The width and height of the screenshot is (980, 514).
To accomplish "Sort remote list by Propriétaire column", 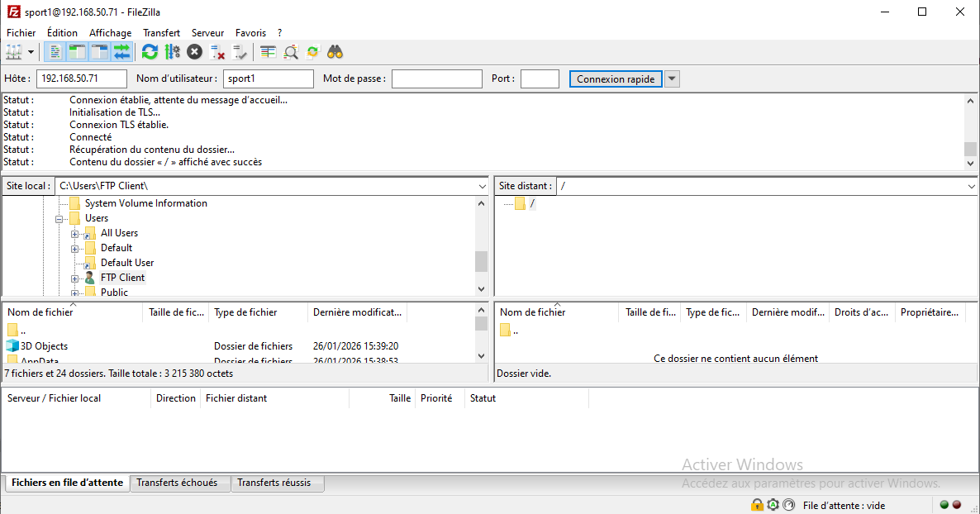I will pyautogui.click(x=930, y=312).
